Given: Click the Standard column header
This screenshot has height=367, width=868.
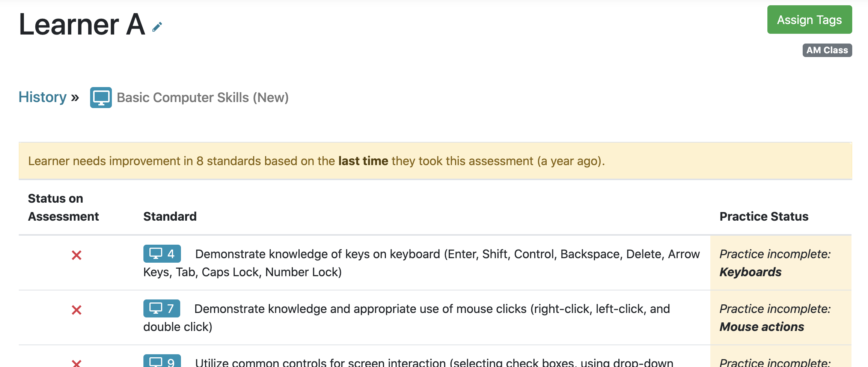Looking at the screenshot, I should tap(170, 217).
